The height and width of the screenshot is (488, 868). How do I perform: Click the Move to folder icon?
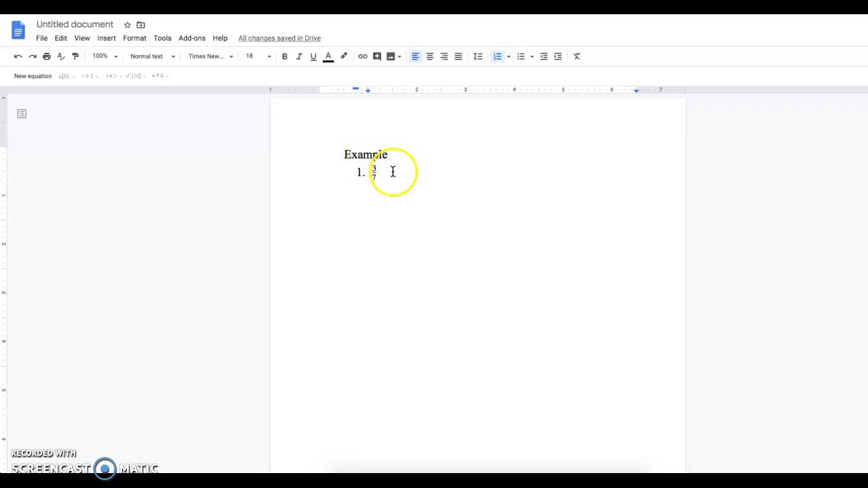141,25
